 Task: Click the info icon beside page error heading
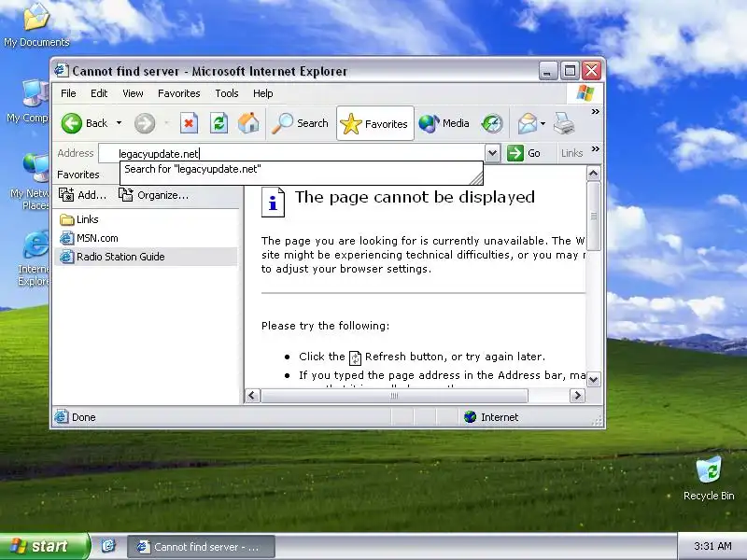273,202
